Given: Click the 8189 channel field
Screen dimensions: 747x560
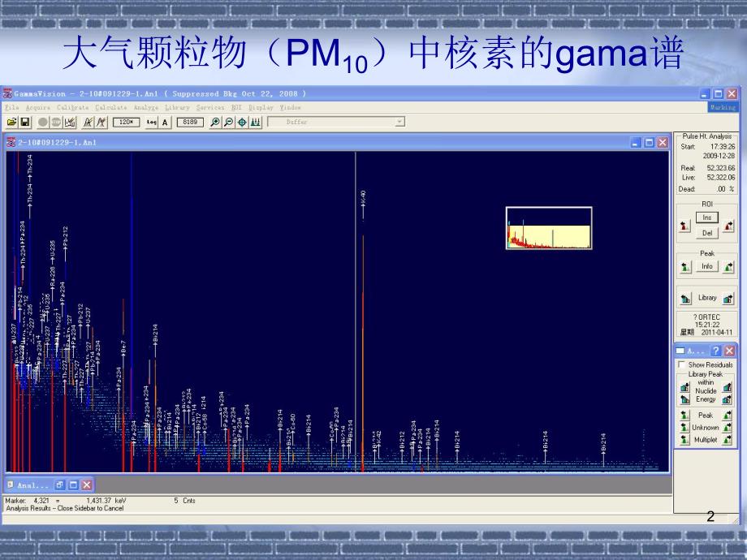Looking at the screenshot, I should pyautogui.click(x=190, y=122).
